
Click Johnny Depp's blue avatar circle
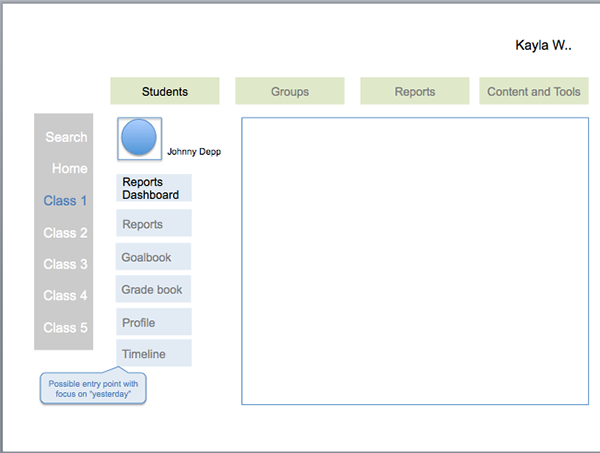(x=139, y=137)
